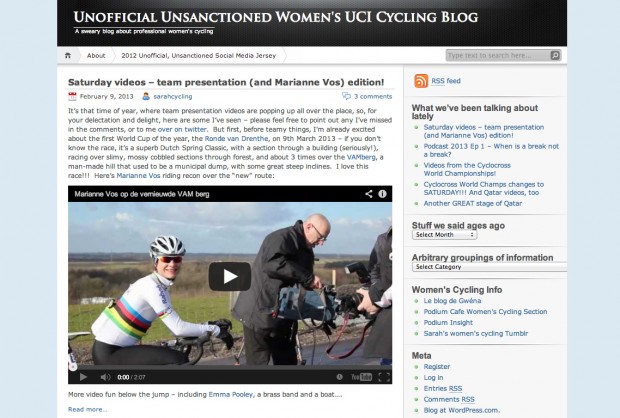Viewport: 620px width, 418px height.
Task: Open the sarahcycling author link
Action: pyautogui.click(x=173, y=96)
